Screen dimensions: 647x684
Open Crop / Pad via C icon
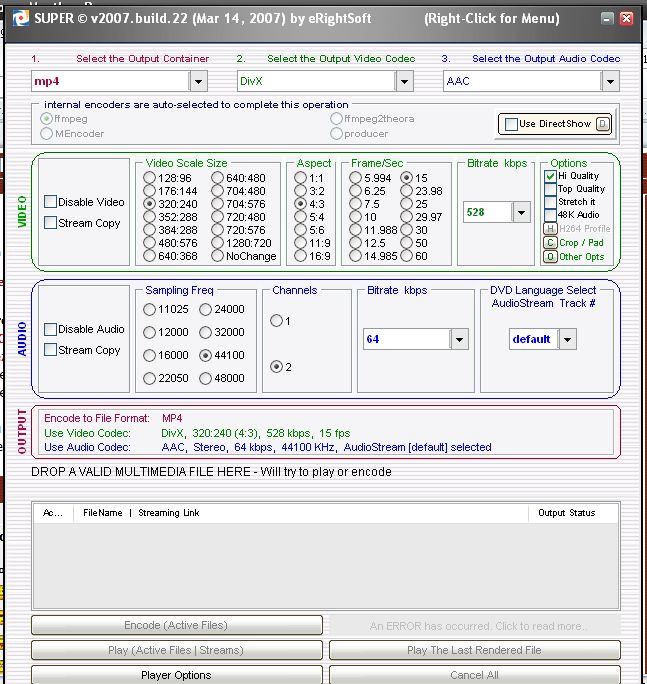coord(550,243)
